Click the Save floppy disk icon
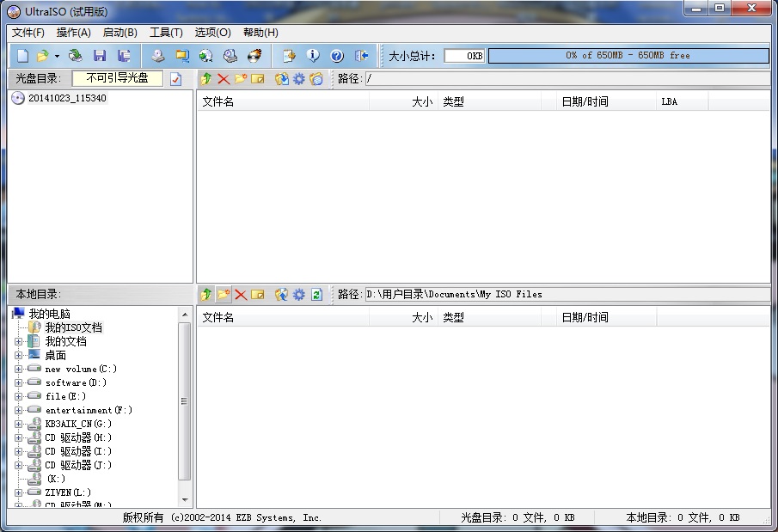778x532 pixels. click(x=100, y=56)
